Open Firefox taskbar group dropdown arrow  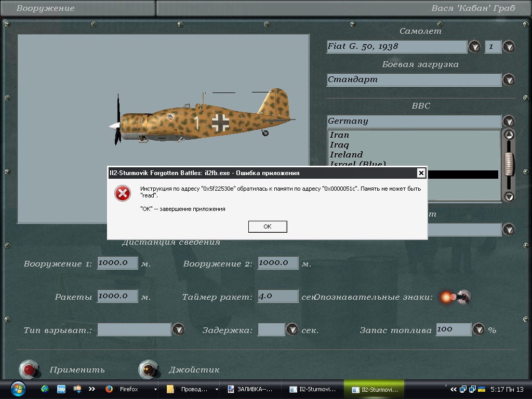click(x=155, y=390)
